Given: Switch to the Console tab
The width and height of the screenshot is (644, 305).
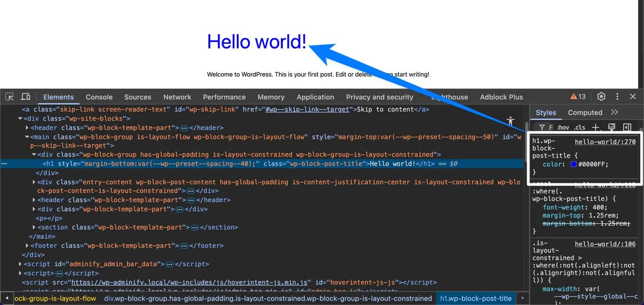Looking at the screenshot, I should pos(99,97).
